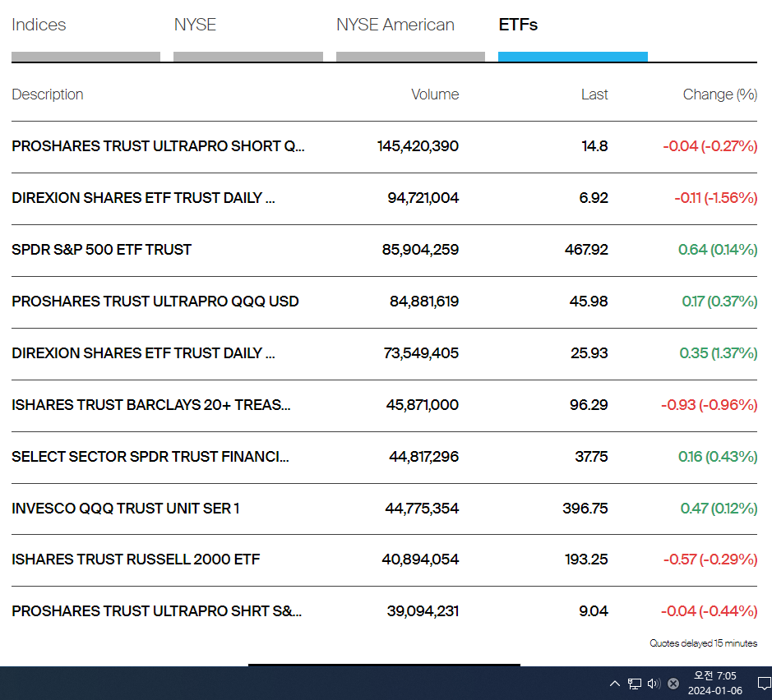The width and height of the screenshot is (772, 700).
Task: Click change value -0.57 (-0.29%)
Action: point(710,560)
